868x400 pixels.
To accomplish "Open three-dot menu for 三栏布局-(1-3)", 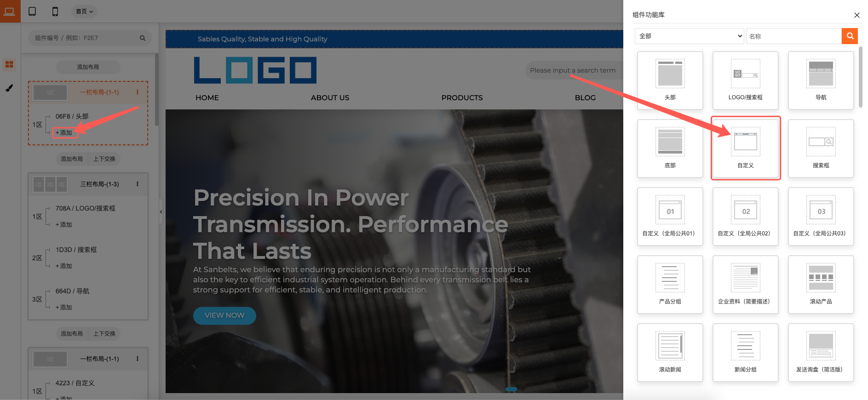I will tap(138, 184).
